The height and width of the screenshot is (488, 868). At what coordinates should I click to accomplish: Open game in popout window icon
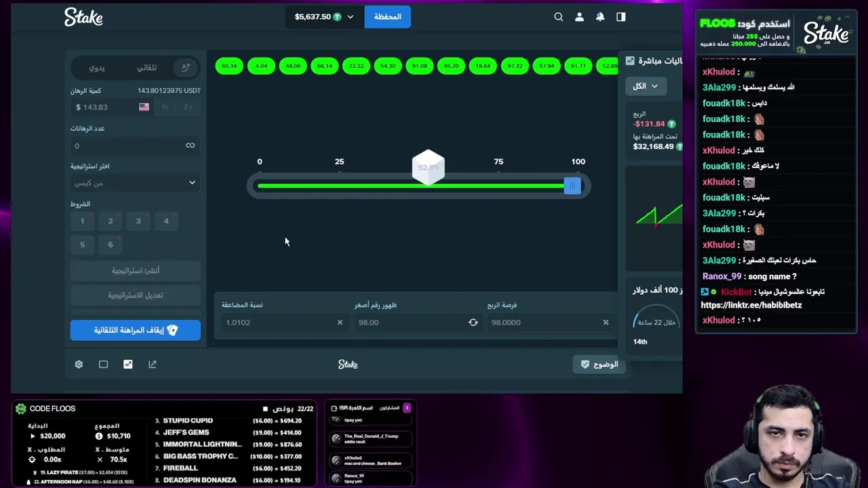(153, 365)
